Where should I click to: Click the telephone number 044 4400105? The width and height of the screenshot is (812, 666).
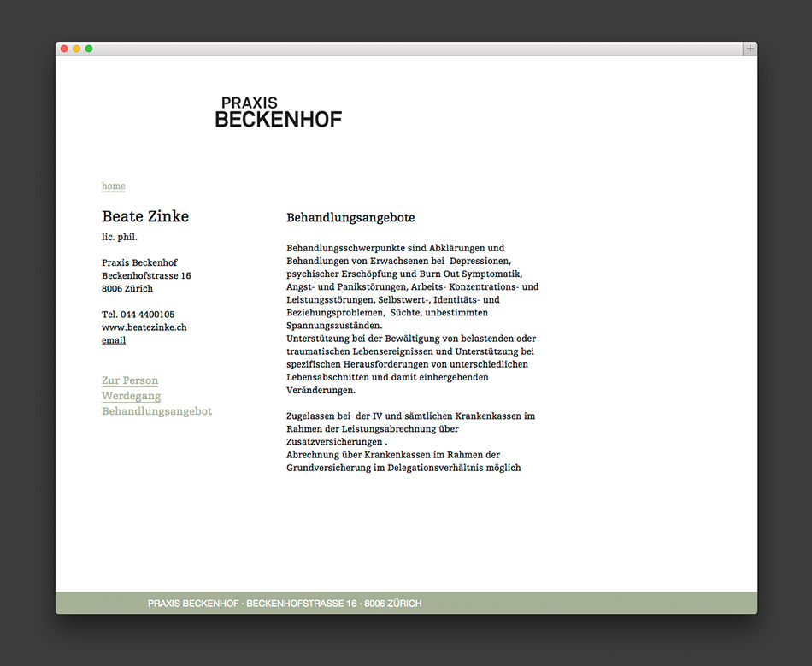[x=138, y=315]
